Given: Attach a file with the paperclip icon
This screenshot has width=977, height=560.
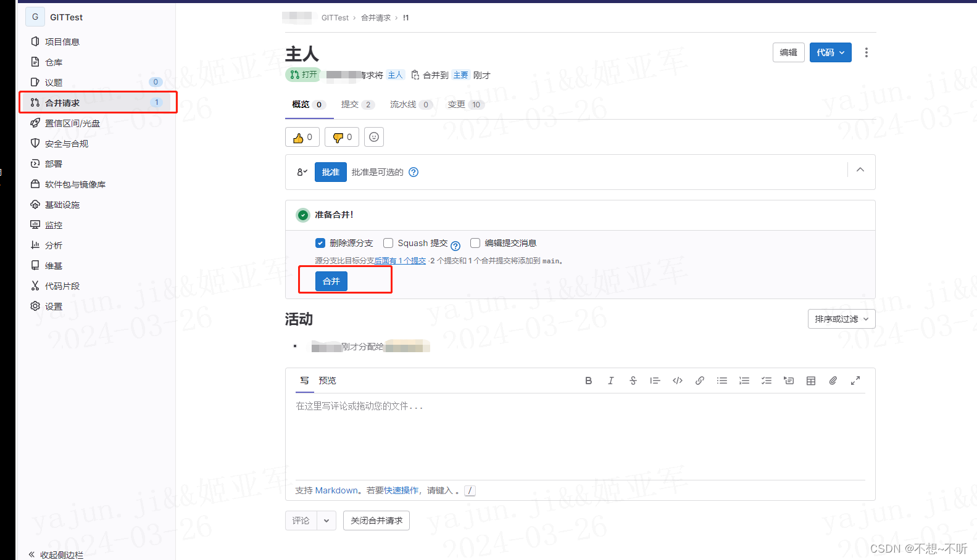Looking at the screenshot, I should tap(833, 381).
